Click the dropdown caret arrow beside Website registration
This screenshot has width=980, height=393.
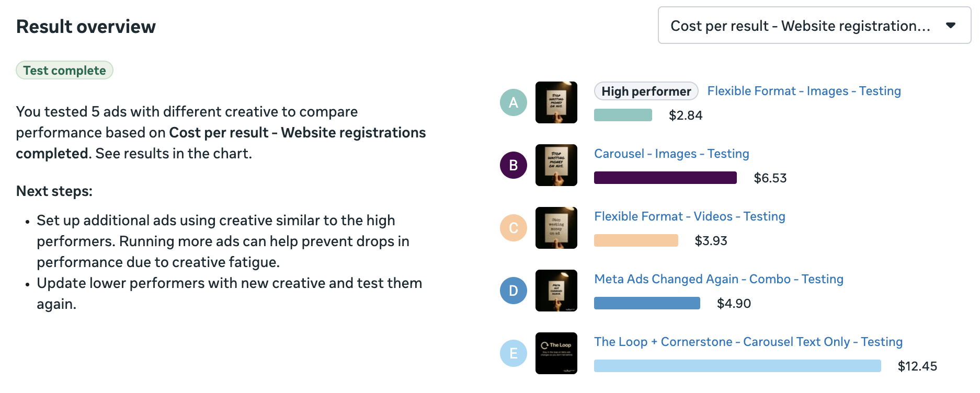pyautogui.click(x=951, y=26)
